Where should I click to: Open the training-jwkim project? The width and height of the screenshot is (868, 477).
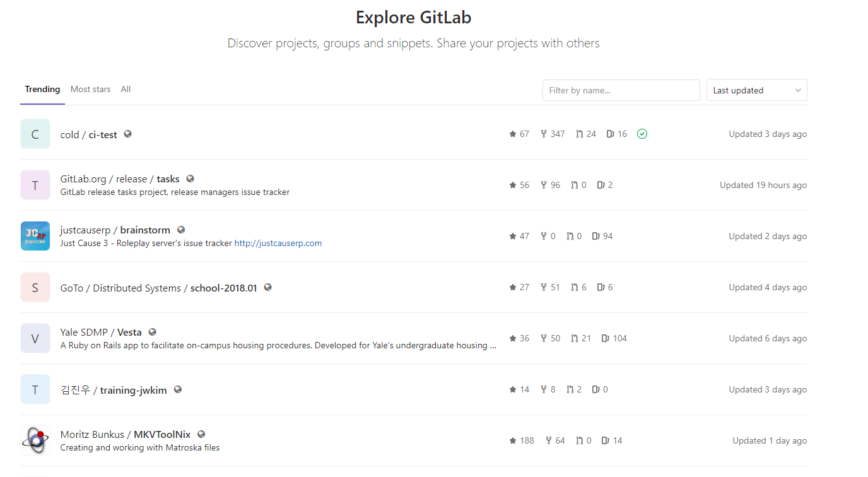tap(114, 390)
